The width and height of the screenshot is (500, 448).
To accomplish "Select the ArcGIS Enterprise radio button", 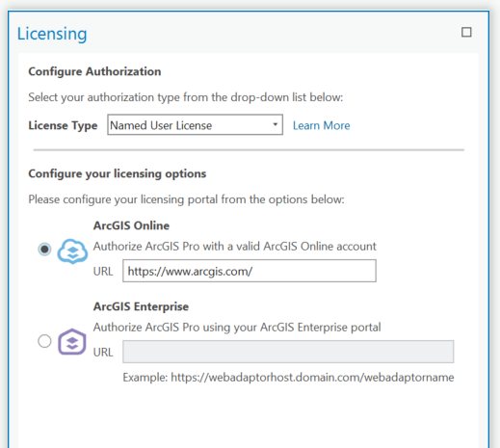I will 44,341.
